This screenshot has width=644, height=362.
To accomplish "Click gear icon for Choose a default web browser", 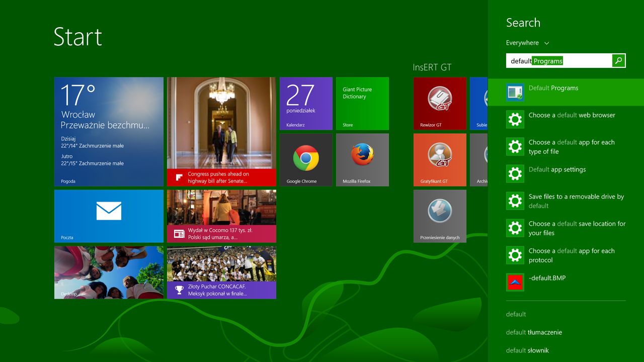I will coord(515,119).
